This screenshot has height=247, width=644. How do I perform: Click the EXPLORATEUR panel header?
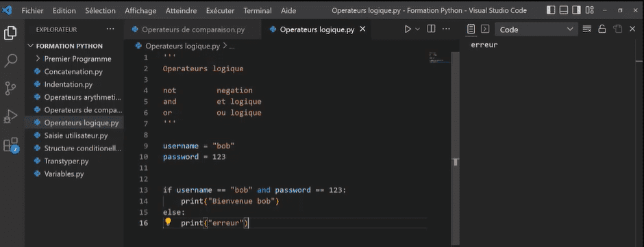[x=56, y=29]
